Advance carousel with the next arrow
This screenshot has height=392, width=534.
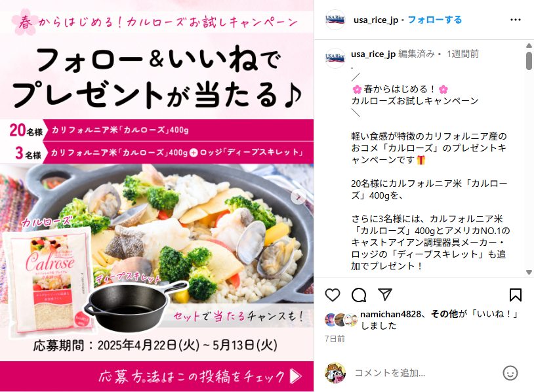pyautogui.click(x=298, y=197)
